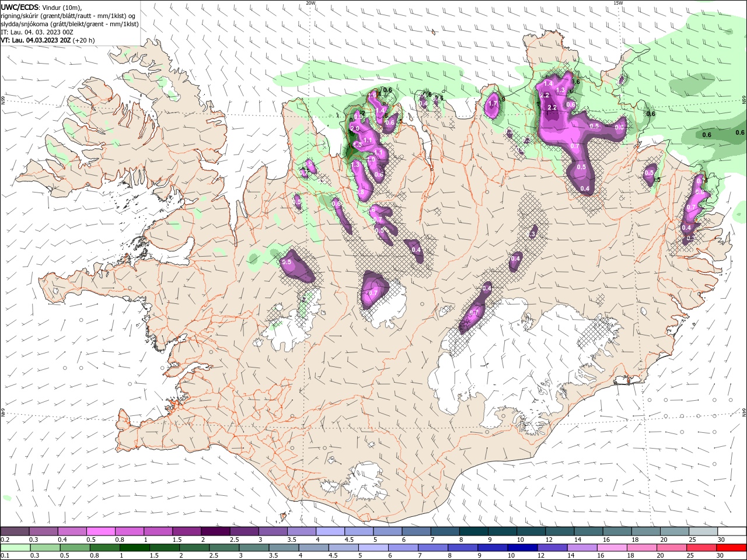Screen dimensions: 747x560
Task: Click the '1.7' snowfall value on the map
Action: (493, 103)
